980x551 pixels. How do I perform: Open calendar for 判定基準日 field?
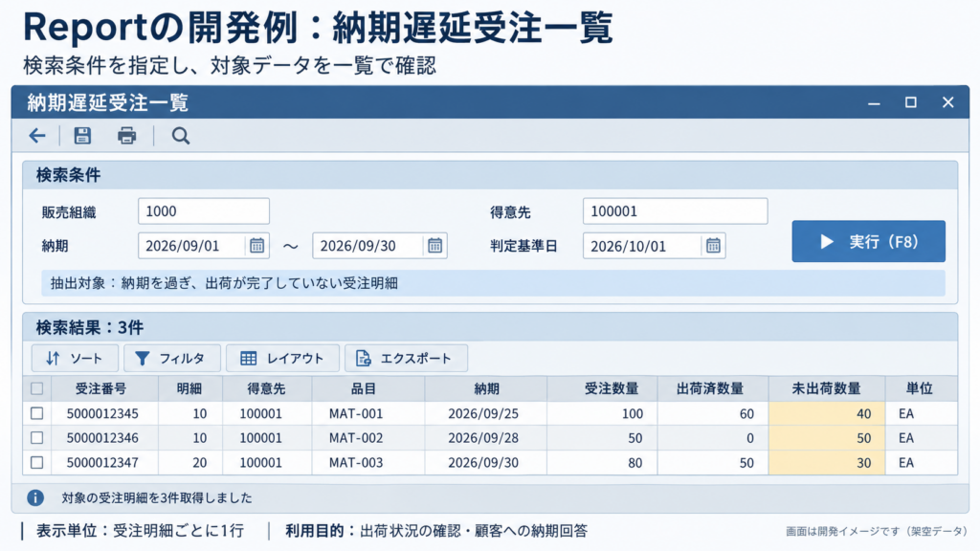click(x=713, y=246)
